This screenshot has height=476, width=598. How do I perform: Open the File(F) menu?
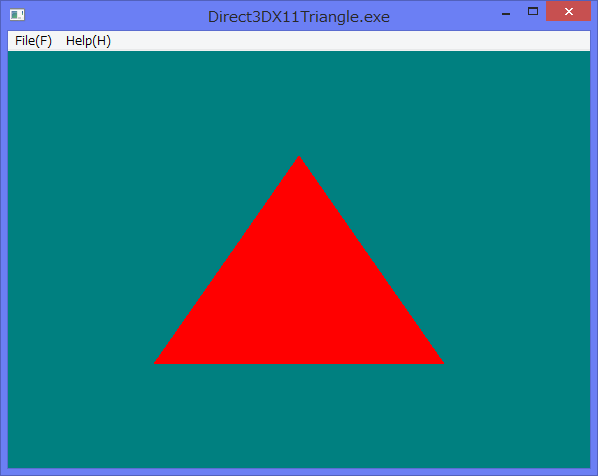point(33,41)
